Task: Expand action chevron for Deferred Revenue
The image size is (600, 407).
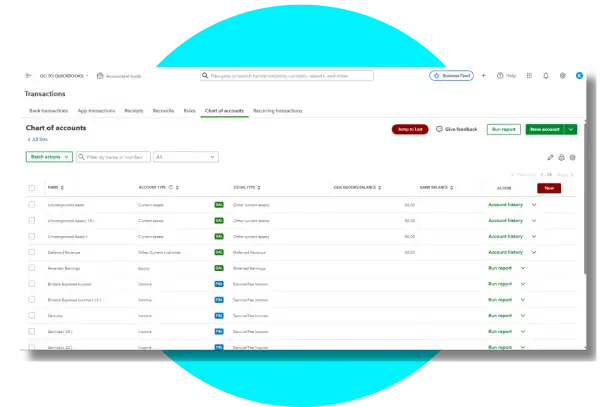Action: pos(534,252)
